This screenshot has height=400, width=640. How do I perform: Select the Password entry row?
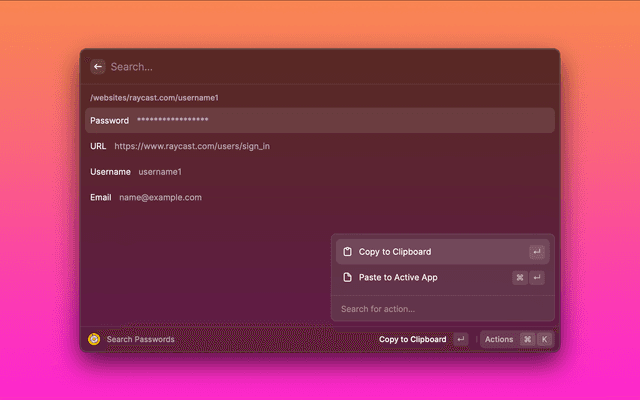tap(318, 121)
